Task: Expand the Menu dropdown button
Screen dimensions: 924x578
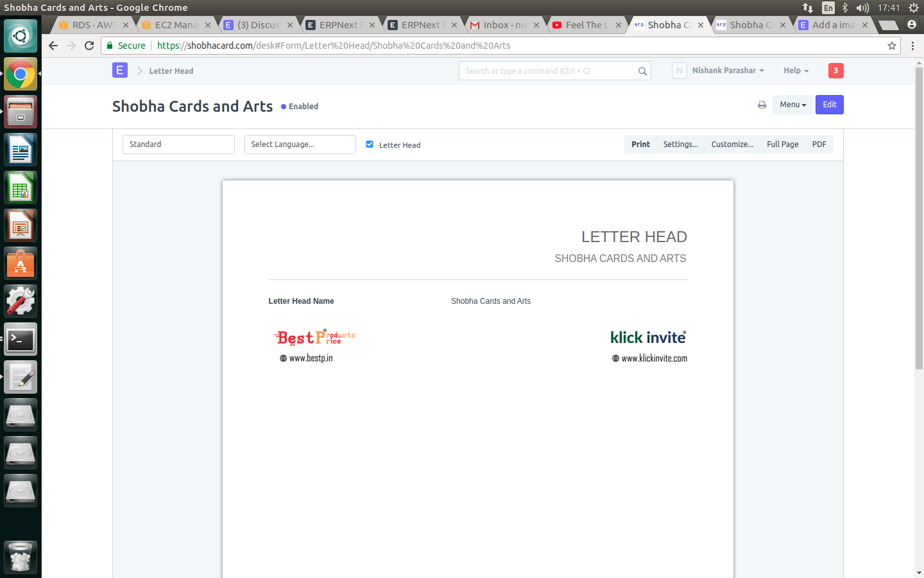Action: (793, 105)
